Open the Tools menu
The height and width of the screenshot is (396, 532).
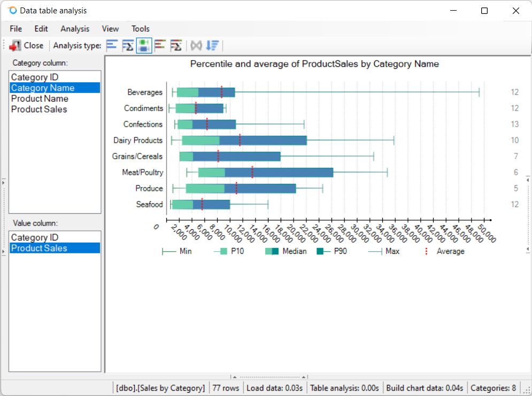(x=141, y=29)
